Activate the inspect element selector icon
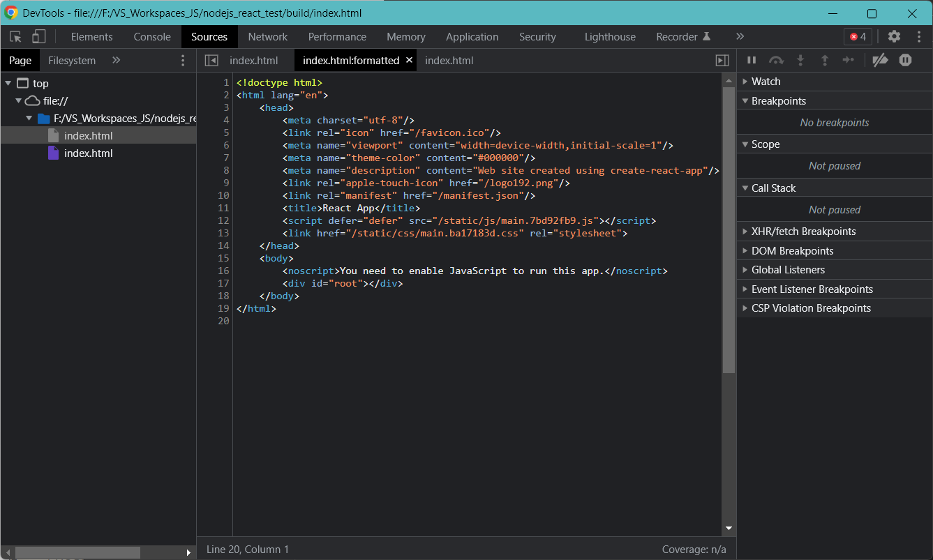Image resolution: width=933 pixels, height=560 pixels. 15,37
